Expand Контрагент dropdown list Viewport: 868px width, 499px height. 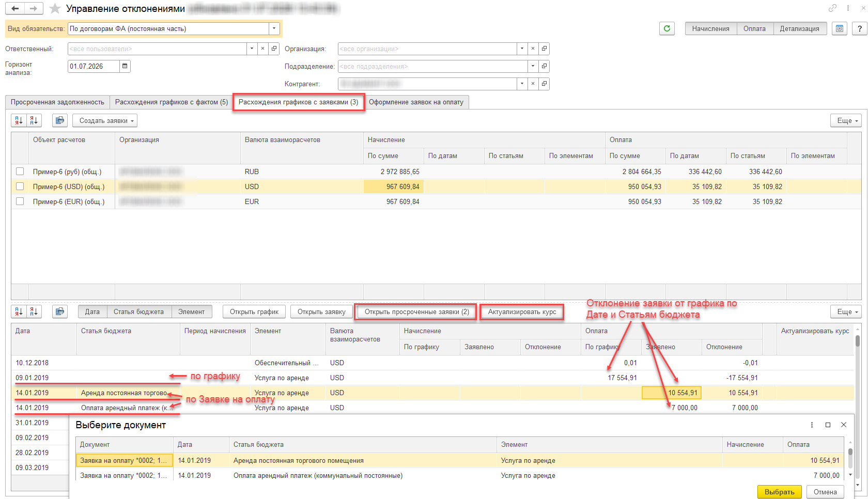pyautogui.click(x=522, y=84)
